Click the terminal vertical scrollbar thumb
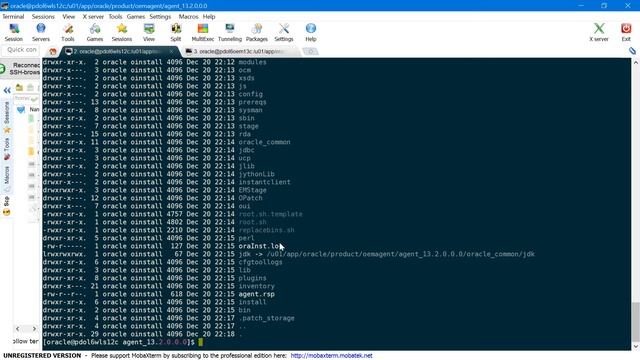This screenshot has width=640, height=360. click(x=636, y=322)
